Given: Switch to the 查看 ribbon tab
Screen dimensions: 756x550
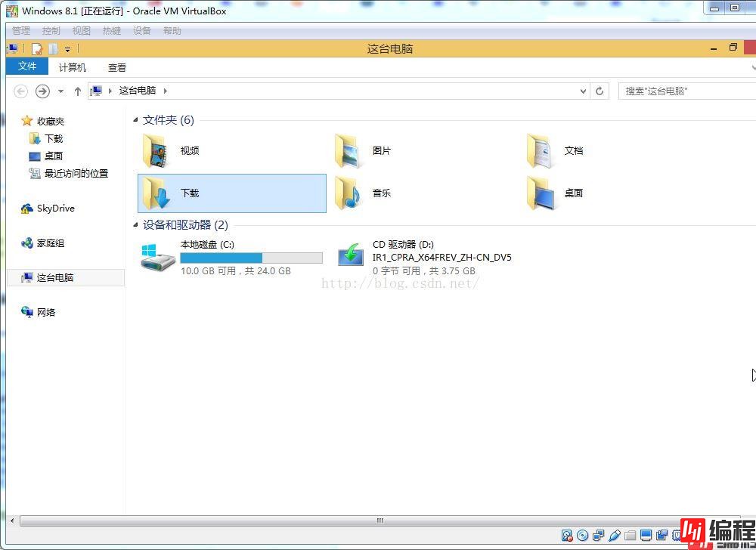Looking at the screenshot, I should [x=117, y=67].
